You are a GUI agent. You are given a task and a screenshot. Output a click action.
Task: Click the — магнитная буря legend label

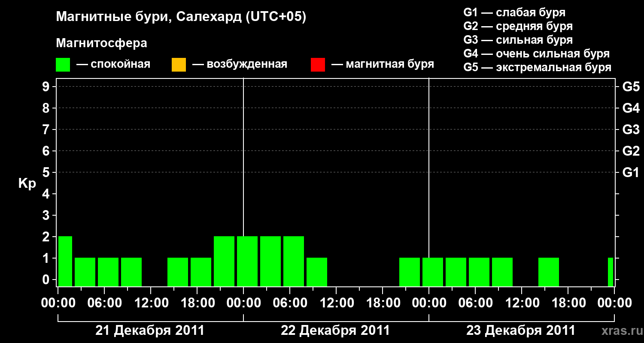[383, 65]
